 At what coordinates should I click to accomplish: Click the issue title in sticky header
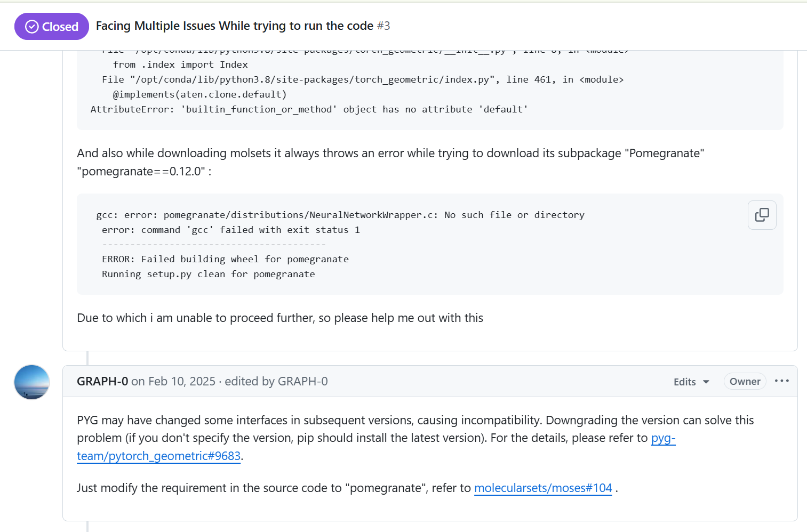235,26
